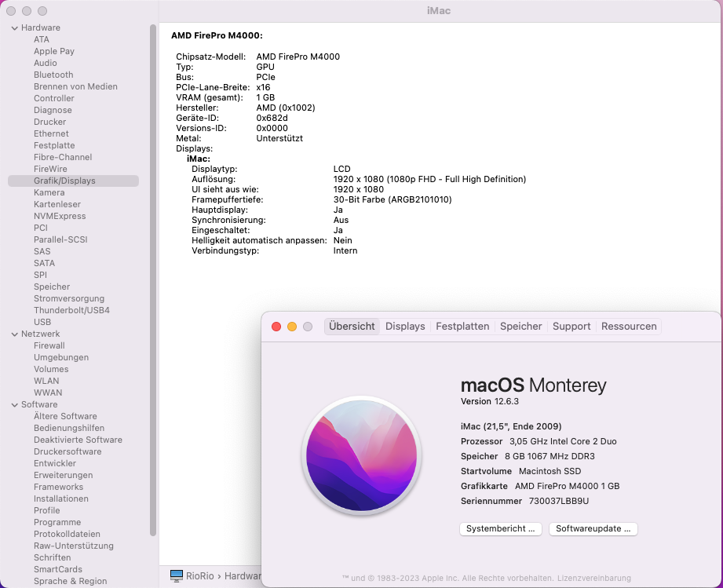
Task: Select Parallel-SCSI in the sidebar
Action: (60, 239)
